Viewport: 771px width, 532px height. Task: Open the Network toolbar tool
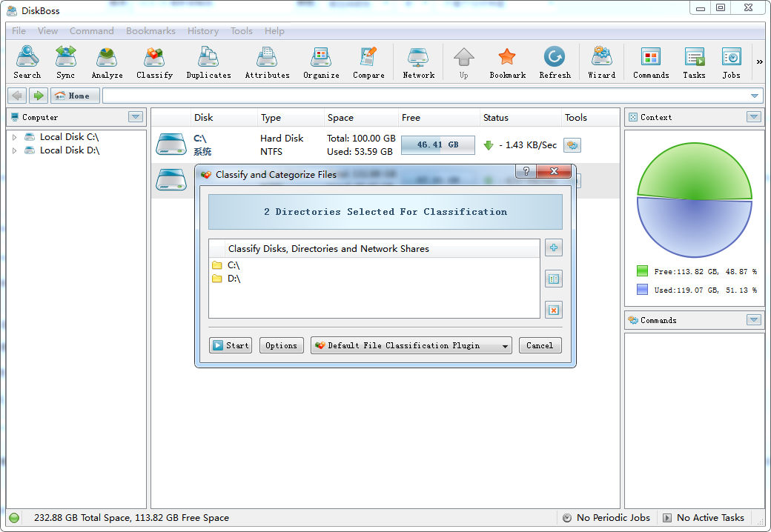click(x=418, y=62)
